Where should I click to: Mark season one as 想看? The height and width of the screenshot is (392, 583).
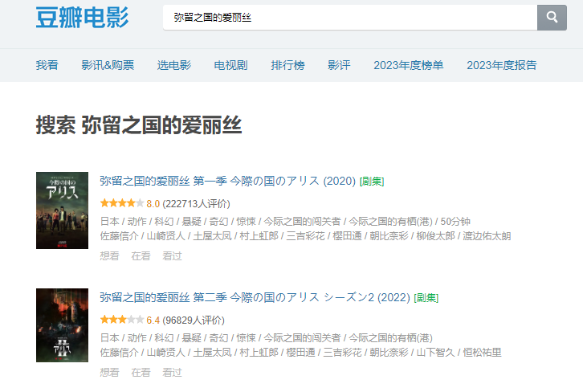(x=109, y=255)
